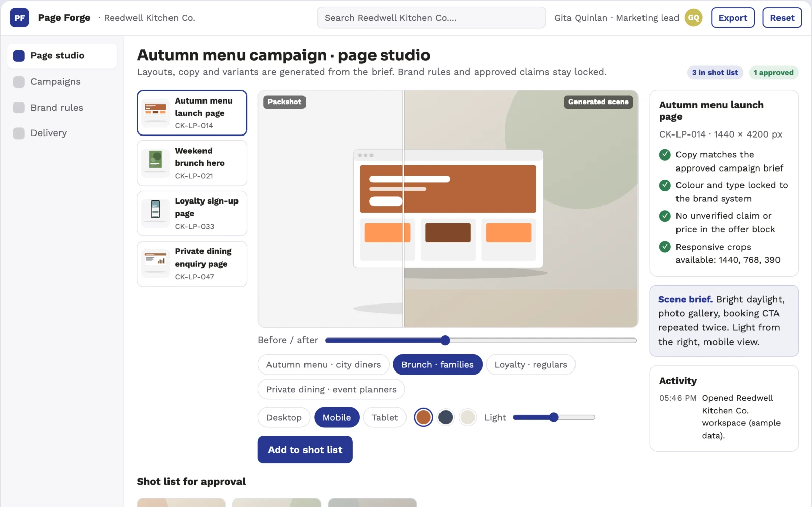Click green check beside No unverified claim

[665, 216]
